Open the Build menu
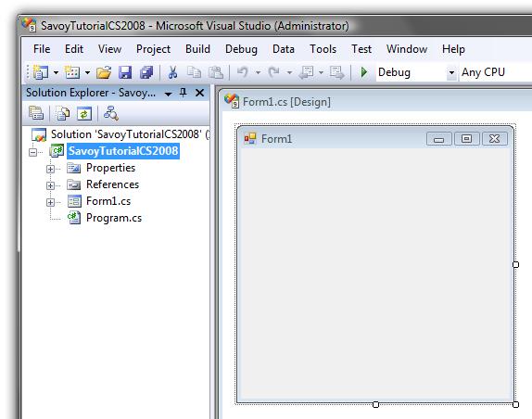 tap(197, 49)
